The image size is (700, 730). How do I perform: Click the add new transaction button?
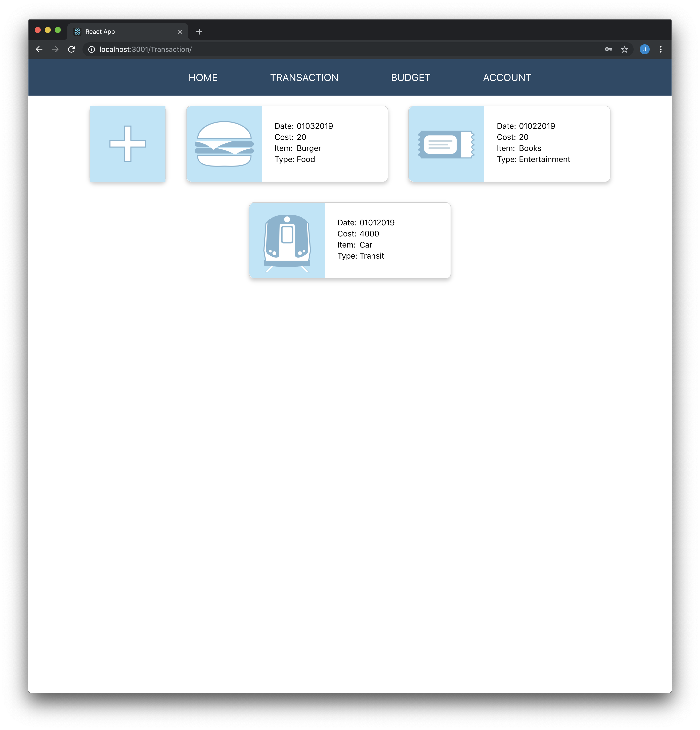pyautogui.click(x=128, y=143)
